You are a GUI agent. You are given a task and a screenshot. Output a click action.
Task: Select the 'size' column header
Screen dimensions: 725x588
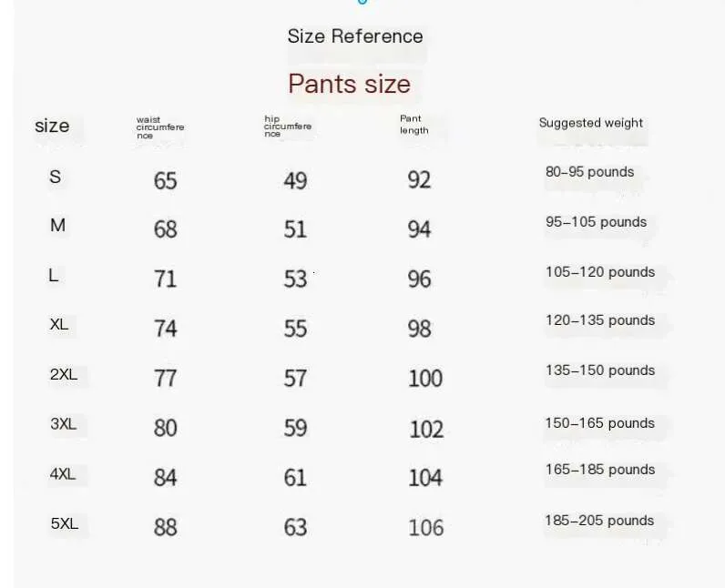coord(52,126)
